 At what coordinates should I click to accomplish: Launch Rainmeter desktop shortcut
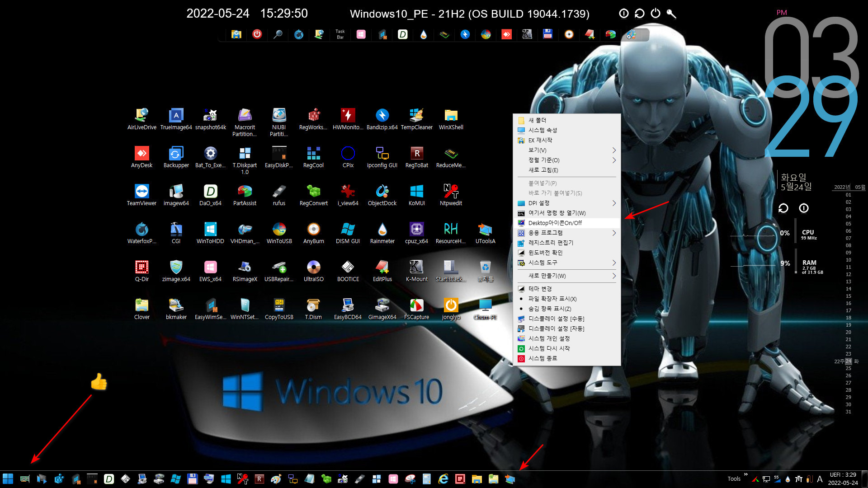point(382,233)
